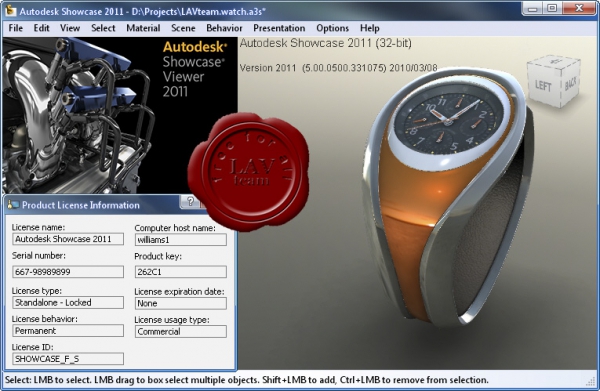The width and height of the screenshot is (600, 391).
Task: Open the View menu
Action: (70, 28)
